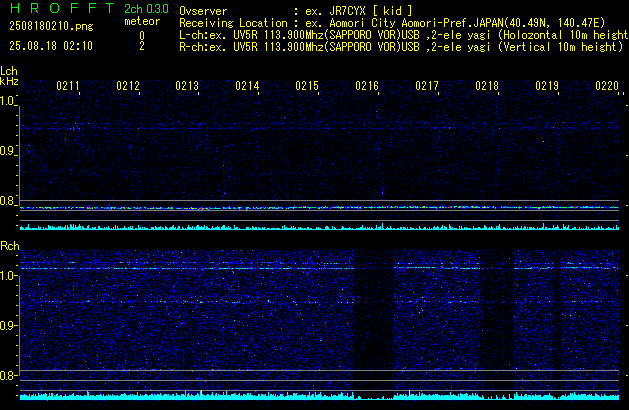Viewport: 629px width, 410px height.
Task: Click the 0212 time label
Action: pyautogui.click(x=128, y=86)
